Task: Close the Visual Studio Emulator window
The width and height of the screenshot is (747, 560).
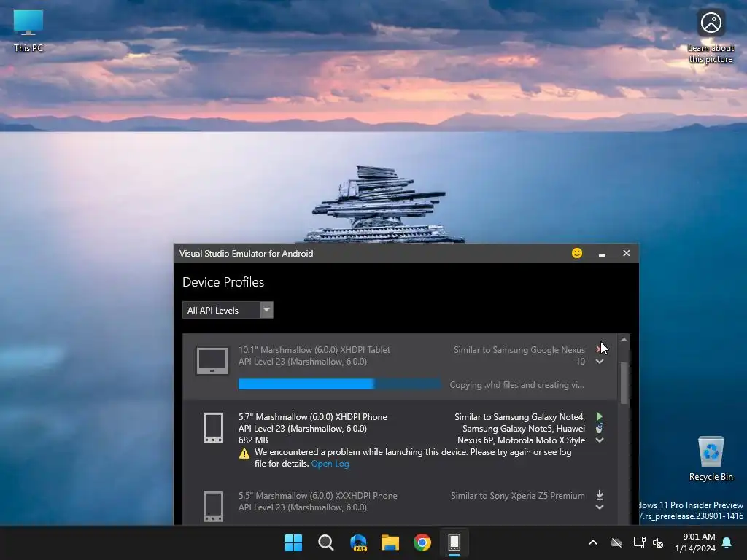Action: tap(627, 253)
